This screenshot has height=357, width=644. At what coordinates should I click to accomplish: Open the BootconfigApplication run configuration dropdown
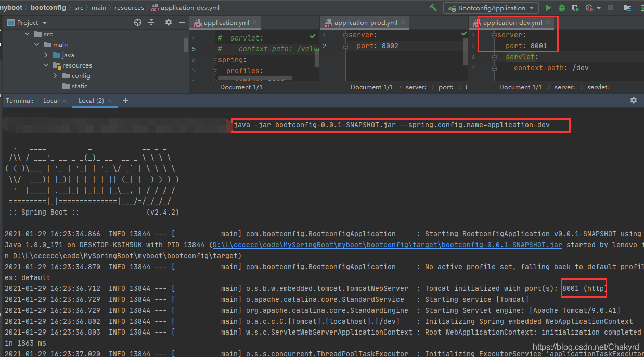tap(491, 8)
